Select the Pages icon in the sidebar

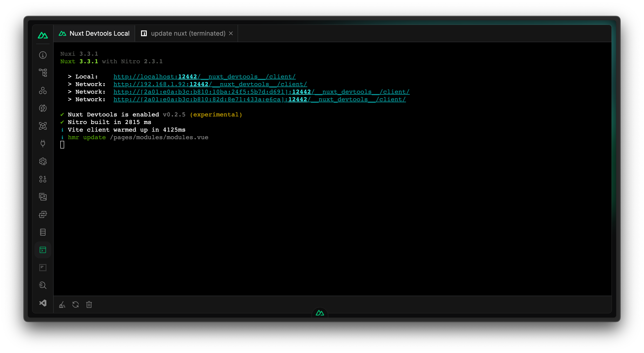click(43, 73)
